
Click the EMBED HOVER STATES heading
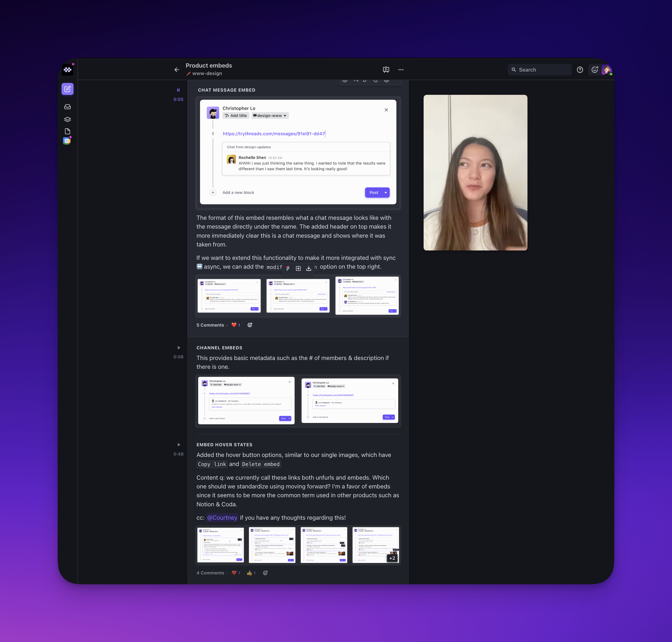(225, 445)
